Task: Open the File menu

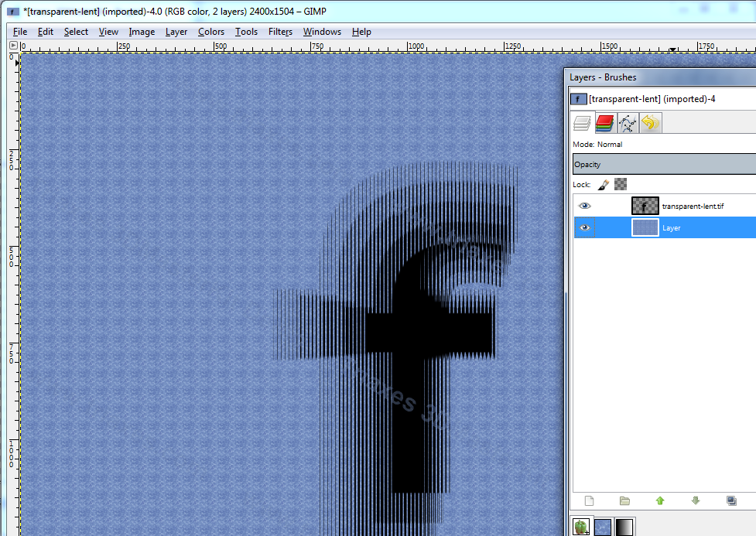Action: pos(20,32)
